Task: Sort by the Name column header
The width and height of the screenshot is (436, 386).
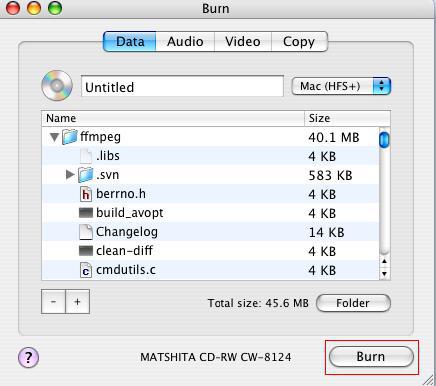Action: [173, 118]
